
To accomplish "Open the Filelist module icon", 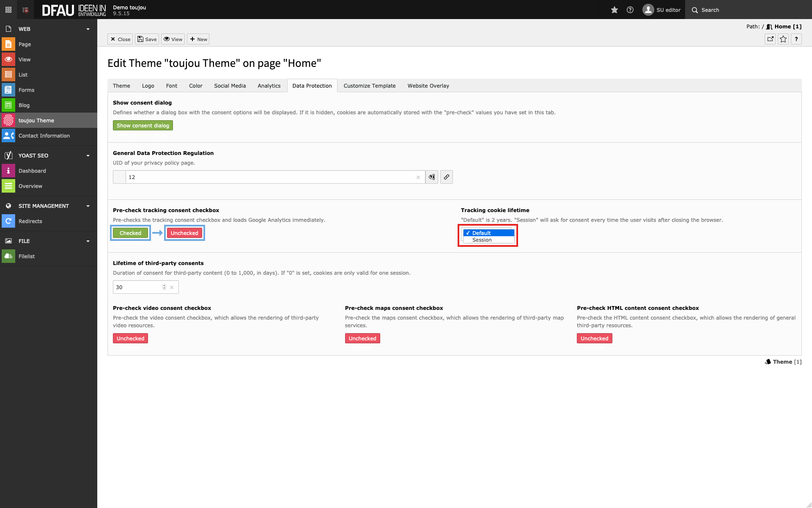I will tap(8, 256).
